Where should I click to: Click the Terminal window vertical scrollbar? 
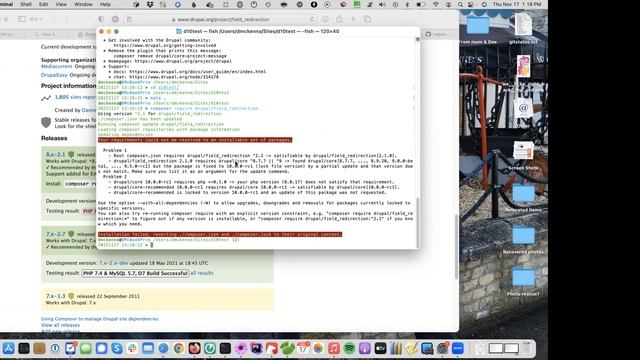417,222
